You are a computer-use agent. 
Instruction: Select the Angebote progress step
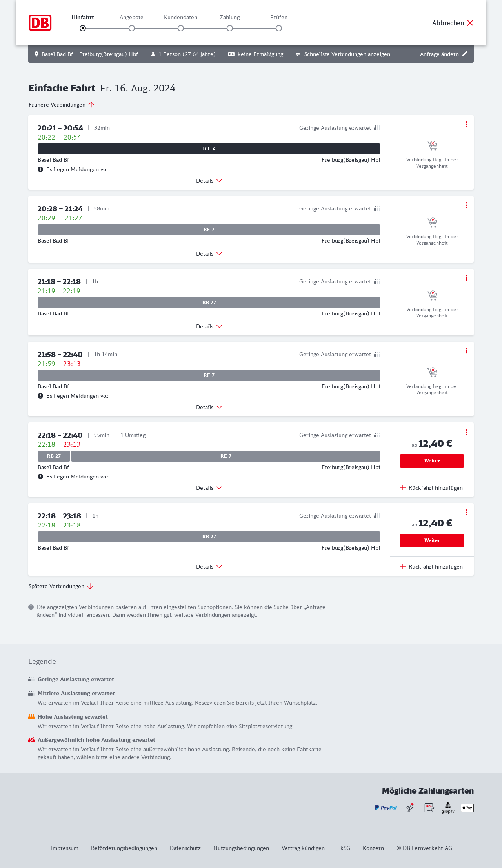132,28
